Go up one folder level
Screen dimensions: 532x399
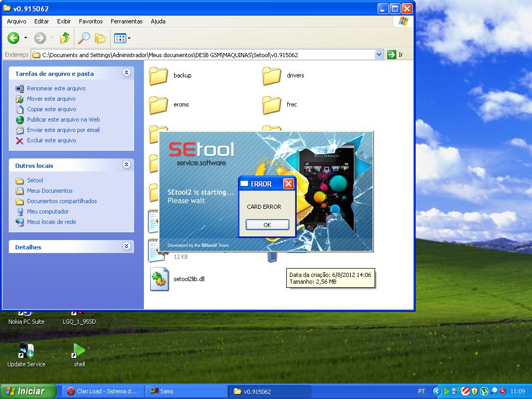65,38
